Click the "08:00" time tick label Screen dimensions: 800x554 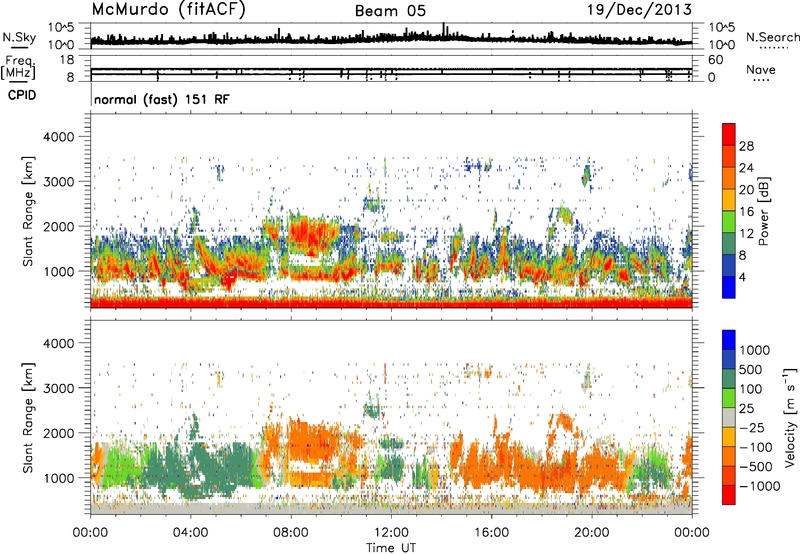[x=291, y=533]
